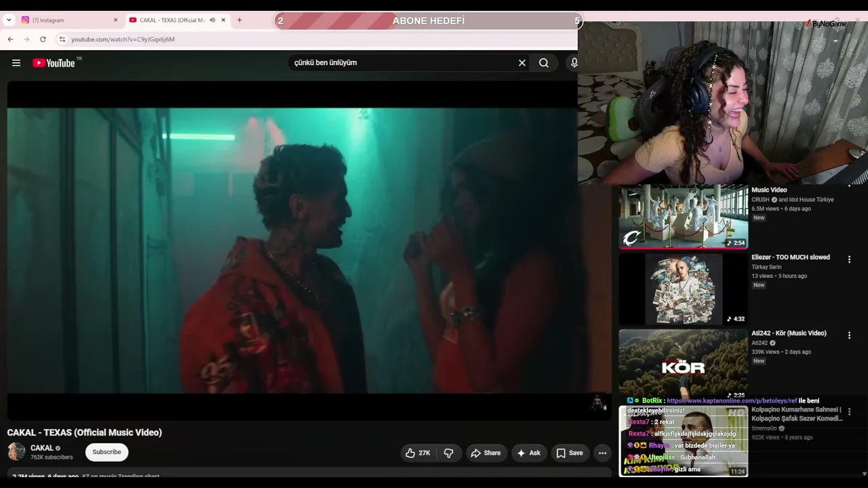Image resolution: width=868 pixels, height=488 pixels.
Task: Open the tab search dropdown arrow
Action: [9, 20]
